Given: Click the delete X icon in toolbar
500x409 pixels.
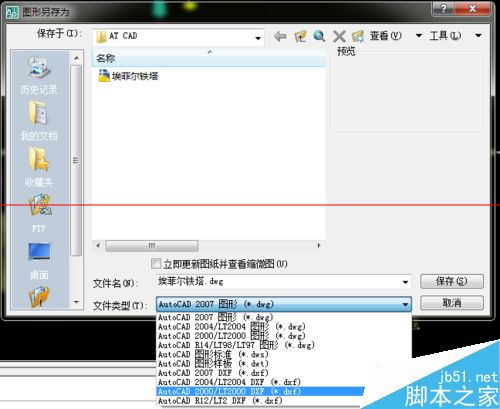Looking at the screenshot, I should click(339, 36).
